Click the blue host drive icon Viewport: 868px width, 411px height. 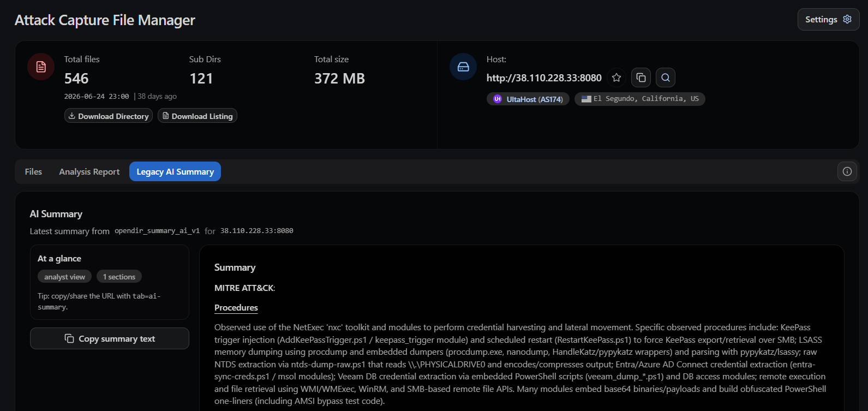click(463, 67)
